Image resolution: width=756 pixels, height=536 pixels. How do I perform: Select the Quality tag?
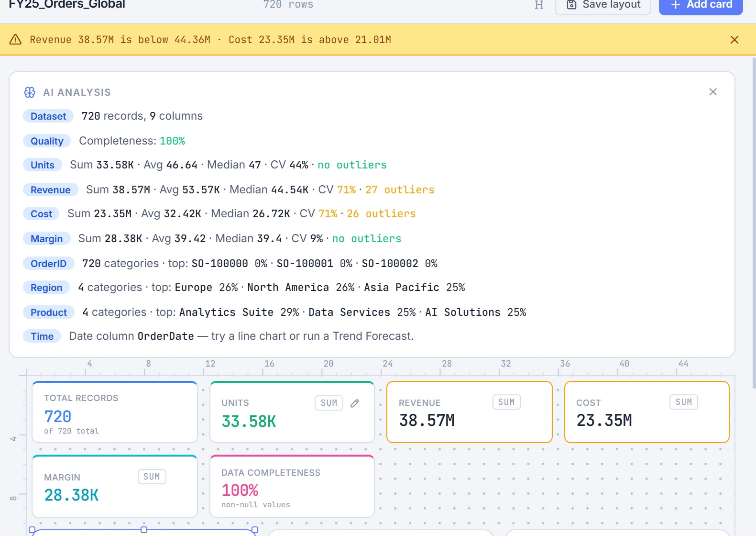(x=47, y=141)
